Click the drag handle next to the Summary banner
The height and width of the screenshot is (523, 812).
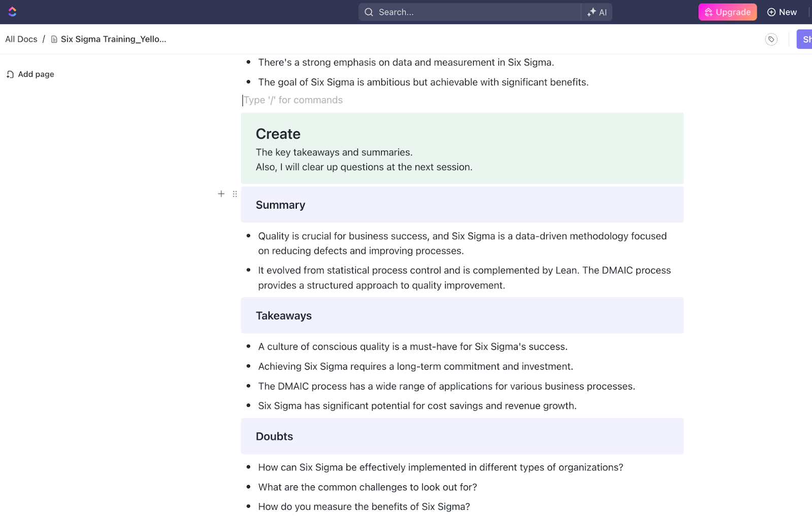tap(234, 194)
